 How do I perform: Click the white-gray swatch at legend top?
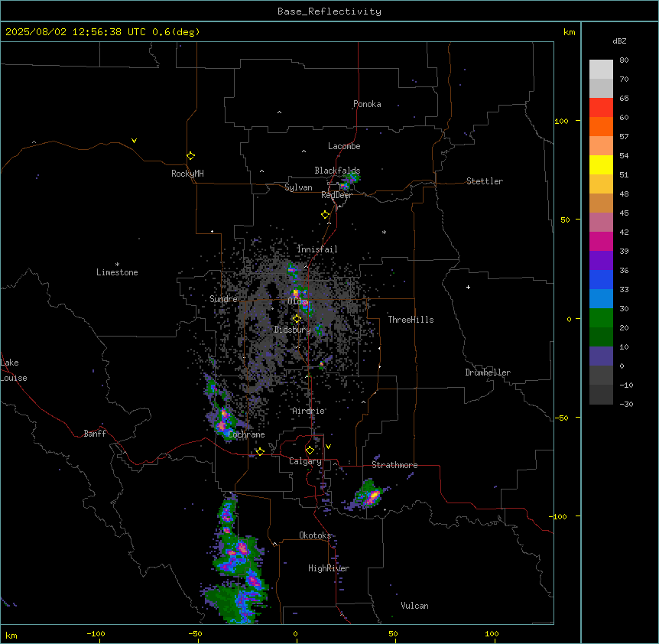pyautogui.click(x=601, y=70)
